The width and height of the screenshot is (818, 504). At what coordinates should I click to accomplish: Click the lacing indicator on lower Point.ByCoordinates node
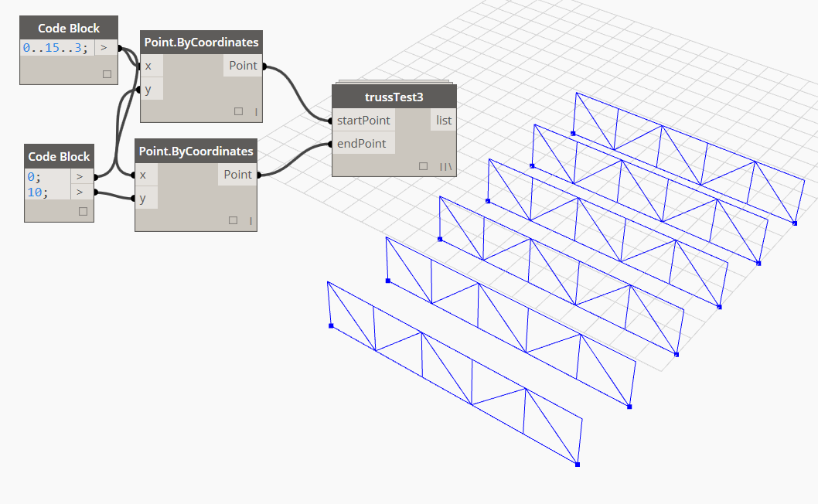[250, 220]
